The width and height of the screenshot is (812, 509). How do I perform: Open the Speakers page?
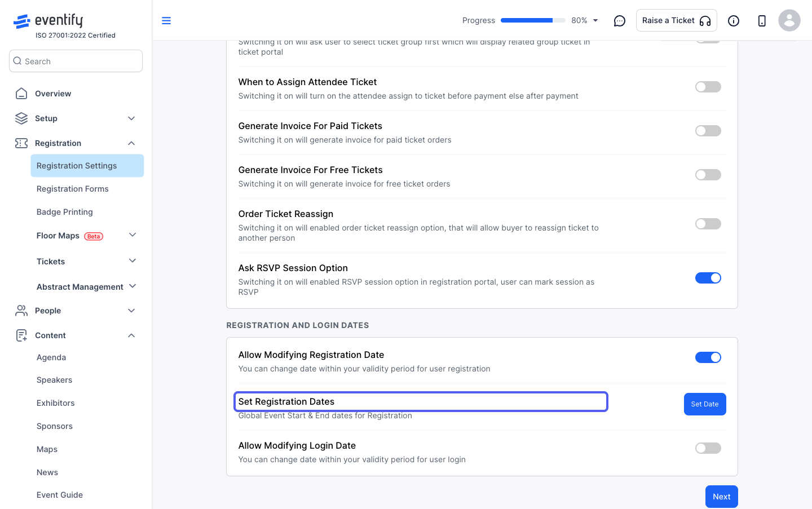55,380
